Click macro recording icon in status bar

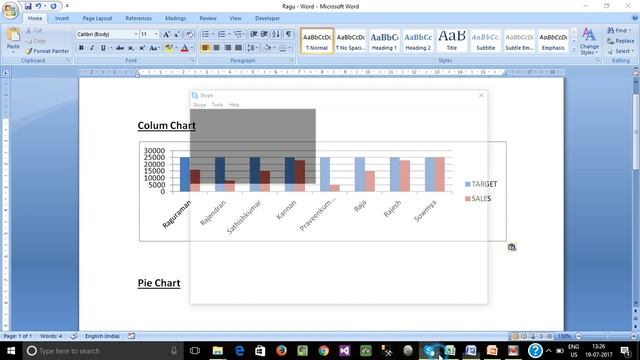(x=131, y=336)
